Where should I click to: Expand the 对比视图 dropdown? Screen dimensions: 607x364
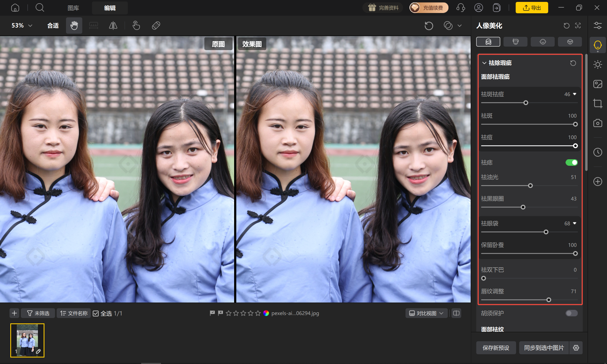click(427, 313)
